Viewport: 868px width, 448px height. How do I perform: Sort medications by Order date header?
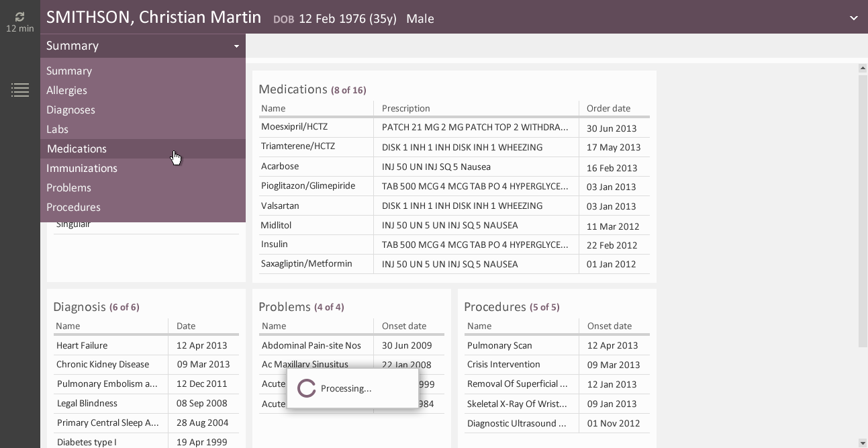(x=608, y=108)
